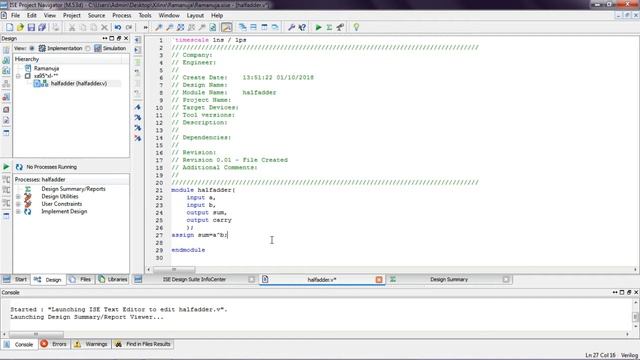The image size is (640, 360).
Task: Click the close X icon on the halfadder.v tab
Action: coord(379,280)
